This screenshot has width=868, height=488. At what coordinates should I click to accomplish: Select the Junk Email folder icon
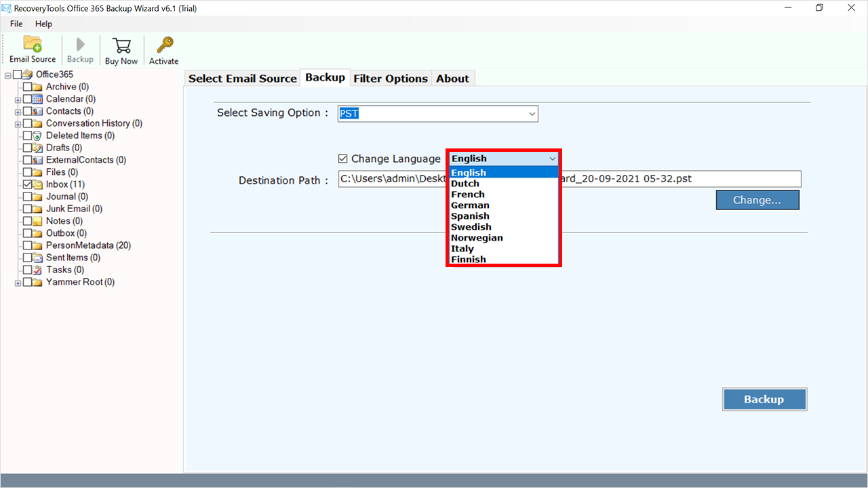[x=39, y=209]
